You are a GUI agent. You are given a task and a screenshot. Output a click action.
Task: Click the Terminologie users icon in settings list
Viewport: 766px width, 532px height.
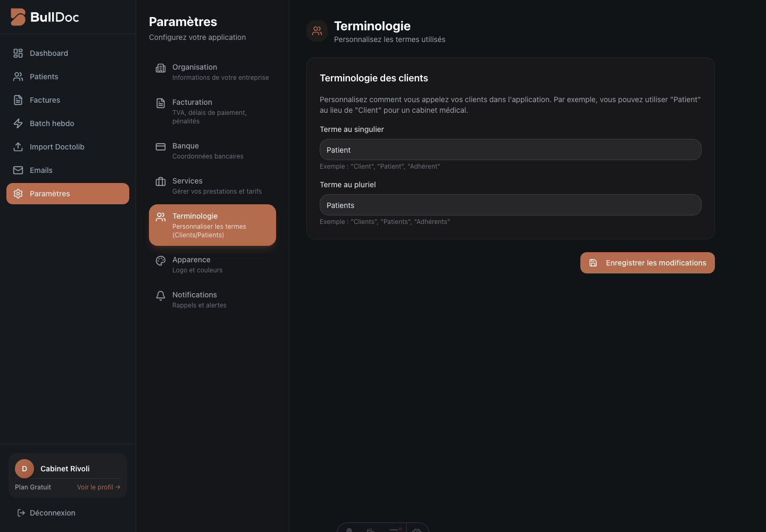coord(161,217)
